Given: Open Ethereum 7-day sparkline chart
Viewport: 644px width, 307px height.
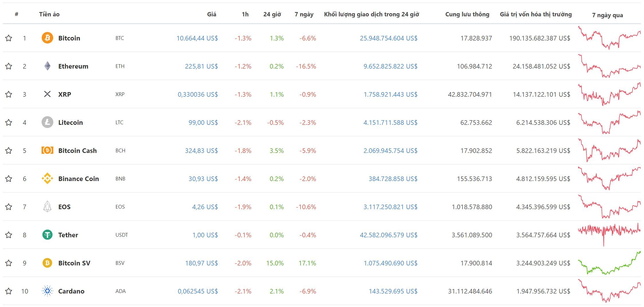Looking at the screenshot, I should click(609, 66).
